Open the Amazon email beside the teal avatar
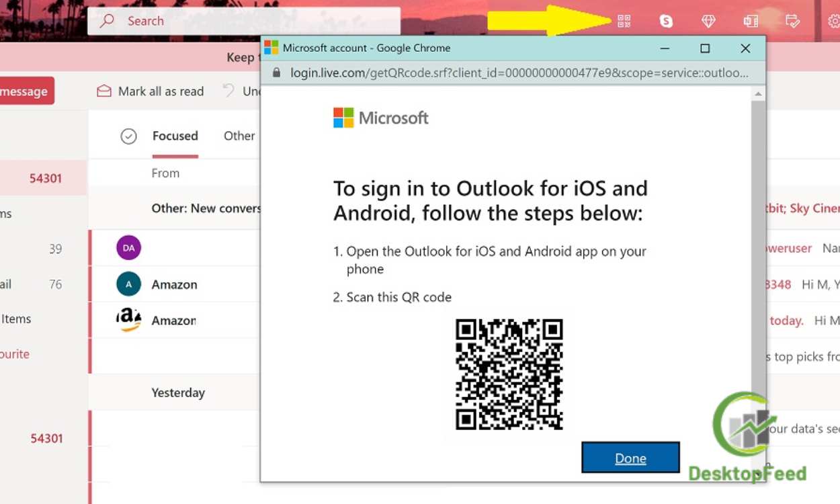Viewport: 840px width, 504px height. (175, 284)
